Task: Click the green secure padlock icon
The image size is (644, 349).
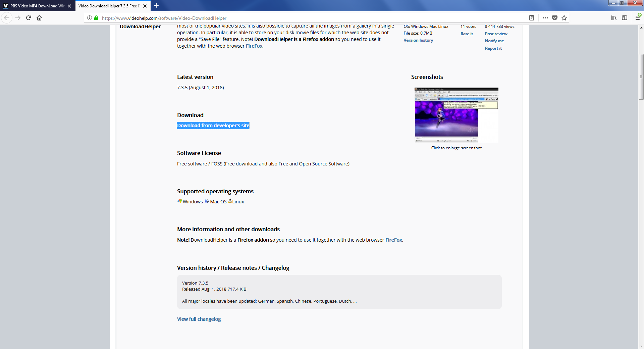Action: [96, 18]
